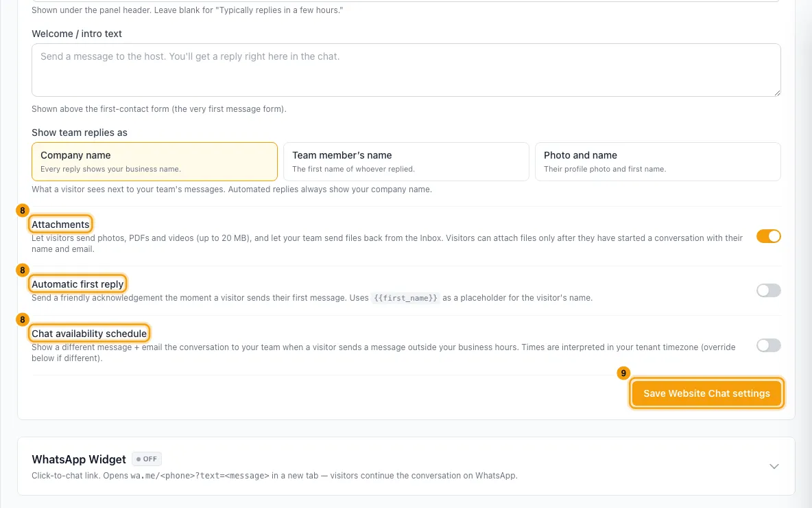Image resolution: width=812 pixels, height=508 pixels.
Task: Click the {{first_name}} placeholder code
Action: pos(405,298)
